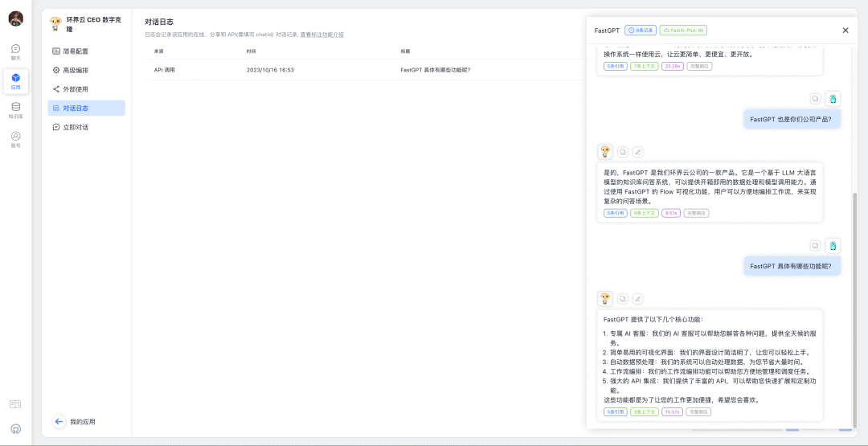The image size is (868, 446).
Task: Open 完整响应 on the 8.51s reply
Action: 696,213
